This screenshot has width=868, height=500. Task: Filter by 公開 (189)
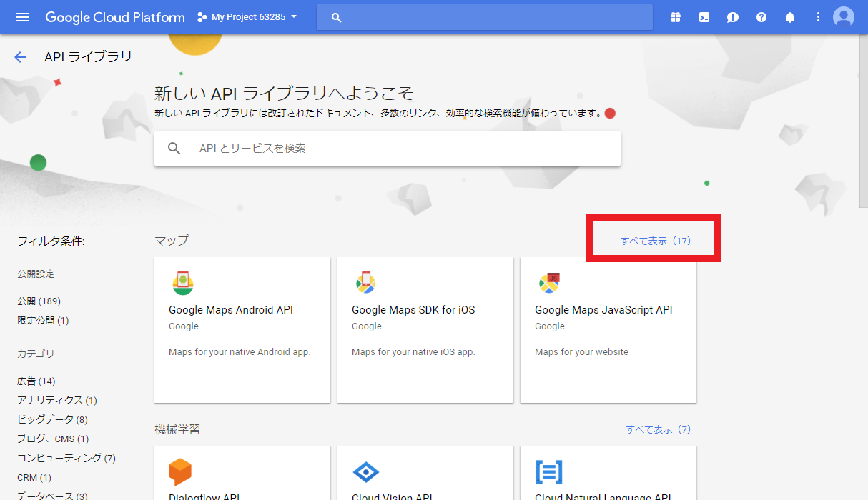pyautogui.click(x=39, y=301)
